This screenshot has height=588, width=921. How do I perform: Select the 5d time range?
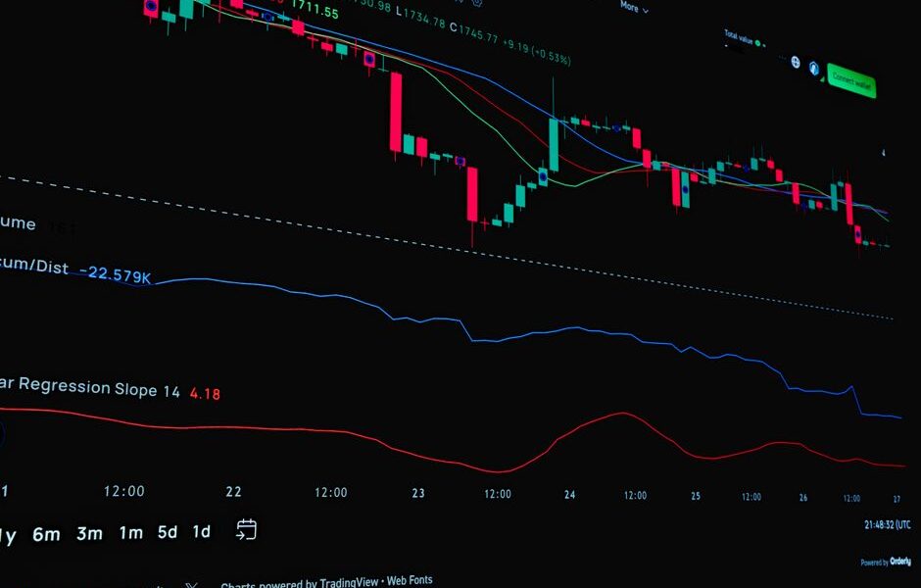tap(168, 531)
